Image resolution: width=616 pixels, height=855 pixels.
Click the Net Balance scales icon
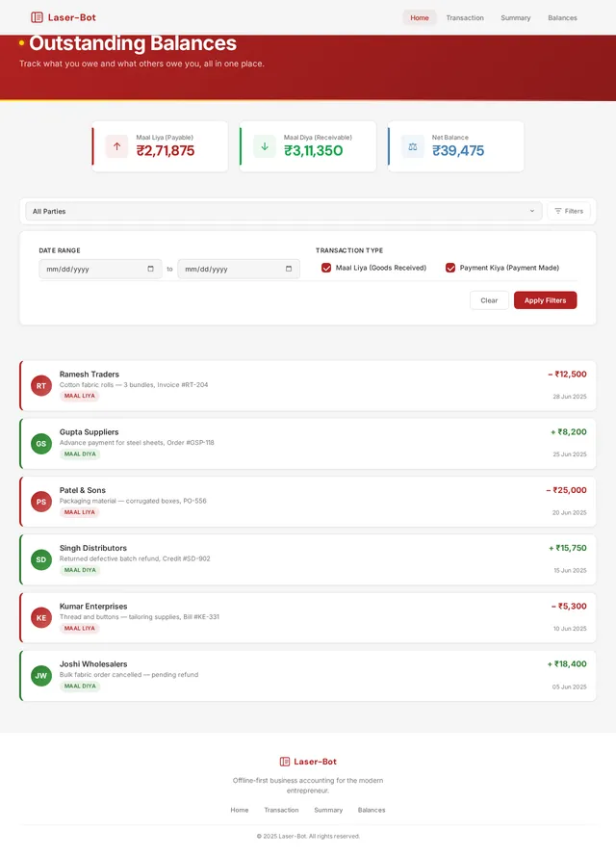[413, 146]
